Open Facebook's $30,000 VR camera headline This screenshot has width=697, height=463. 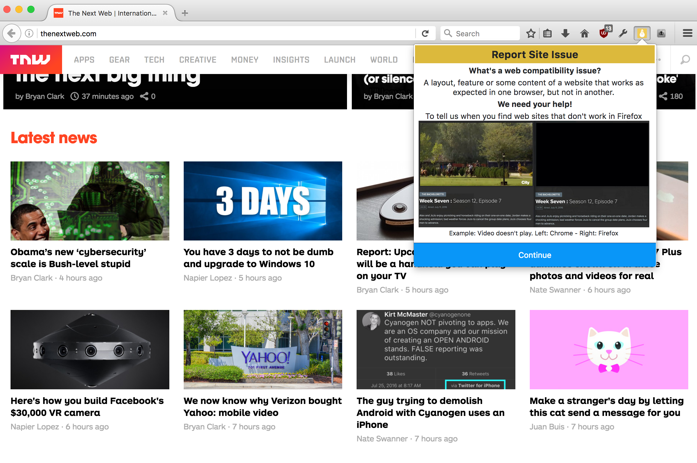87,407
